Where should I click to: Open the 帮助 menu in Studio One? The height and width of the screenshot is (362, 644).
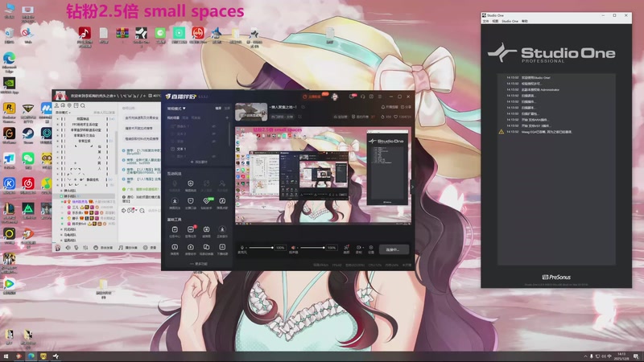tap(525, 21)
